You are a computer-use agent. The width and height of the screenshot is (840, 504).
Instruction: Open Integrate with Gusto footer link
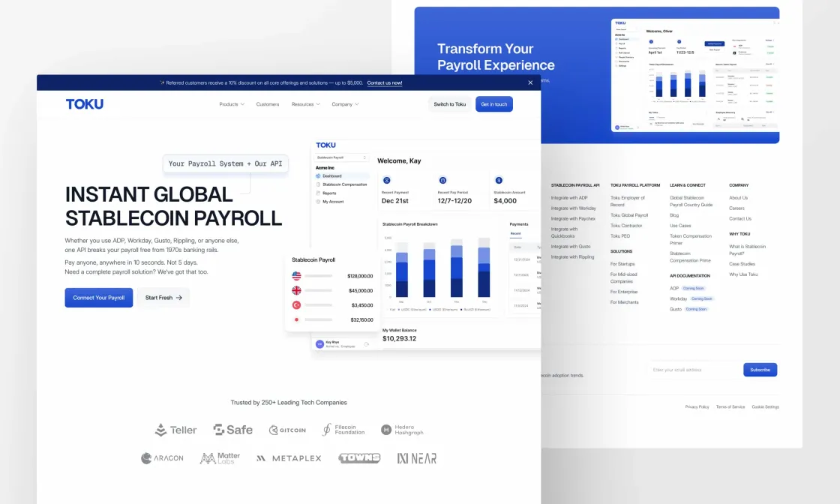coord(571,247)
